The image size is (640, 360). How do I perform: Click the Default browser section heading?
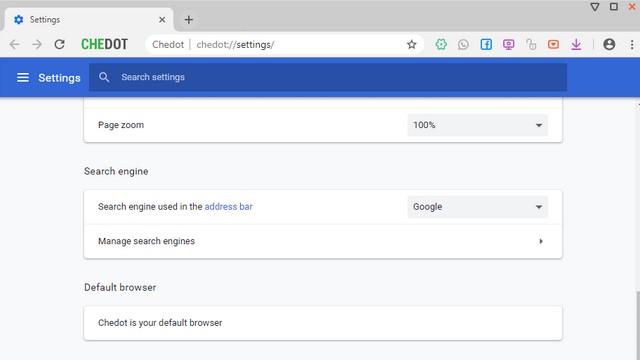pyautogui.click(x=120, y=287)
